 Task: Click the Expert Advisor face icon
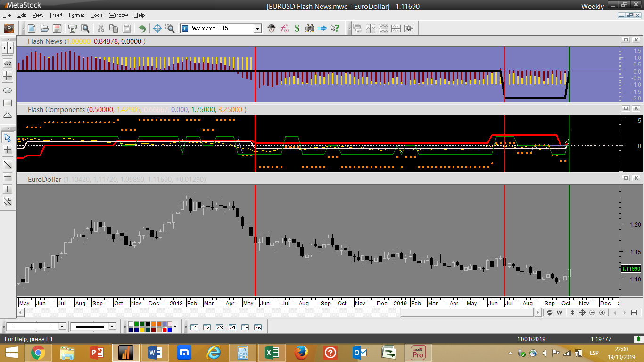(x=272, y=28)
